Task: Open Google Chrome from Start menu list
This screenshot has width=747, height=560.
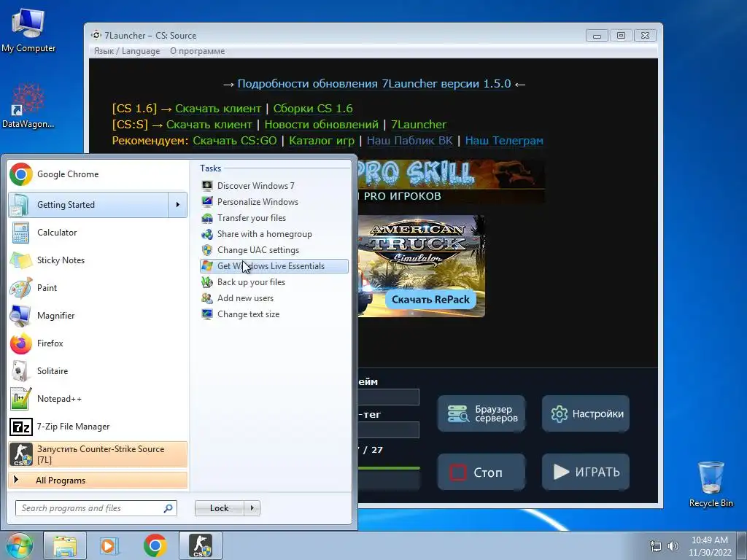Action: tap(98, 174)
